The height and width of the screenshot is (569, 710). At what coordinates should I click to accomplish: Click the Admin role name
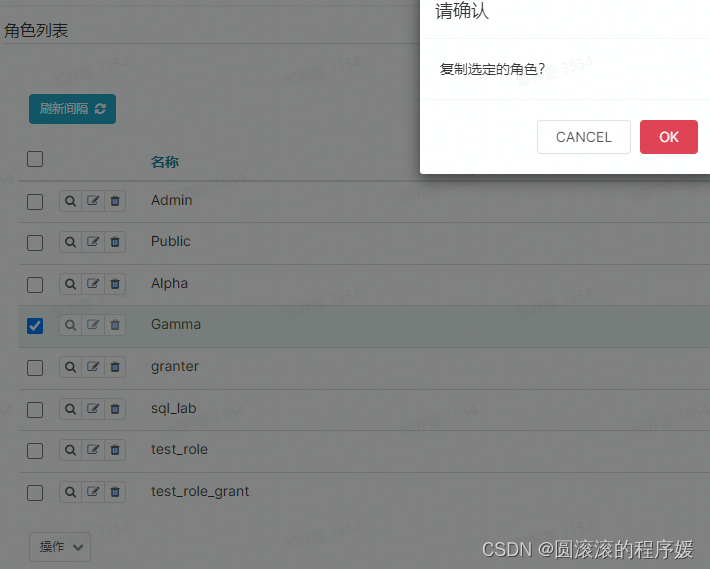[172, 200]
